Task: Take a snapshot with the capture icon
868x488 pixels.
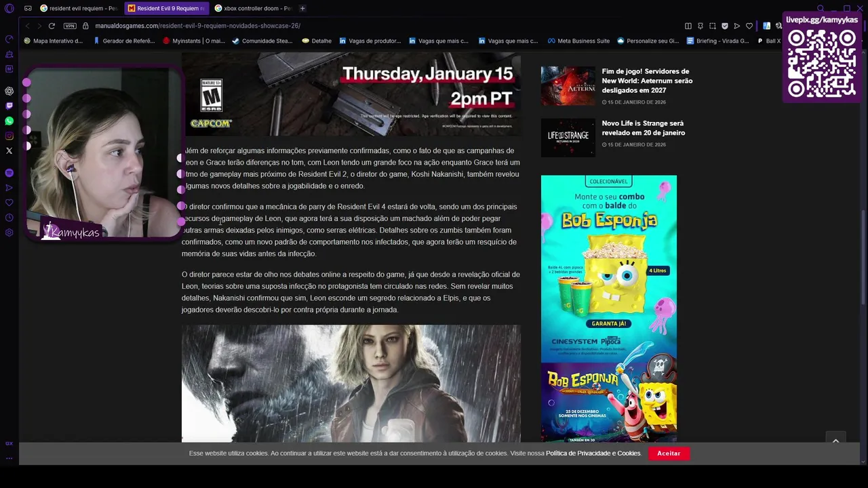Action: click(x=713, y=26)
